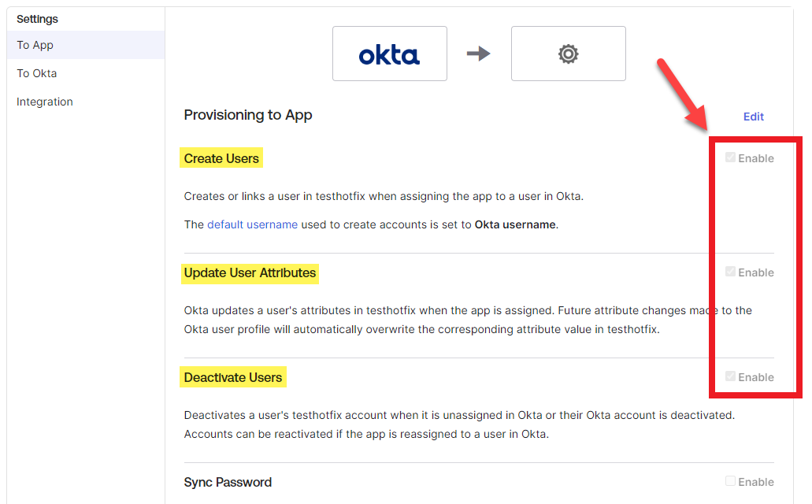Open the Integration settings tab
This screenshot has width=812, height=504.
point(86,102)
